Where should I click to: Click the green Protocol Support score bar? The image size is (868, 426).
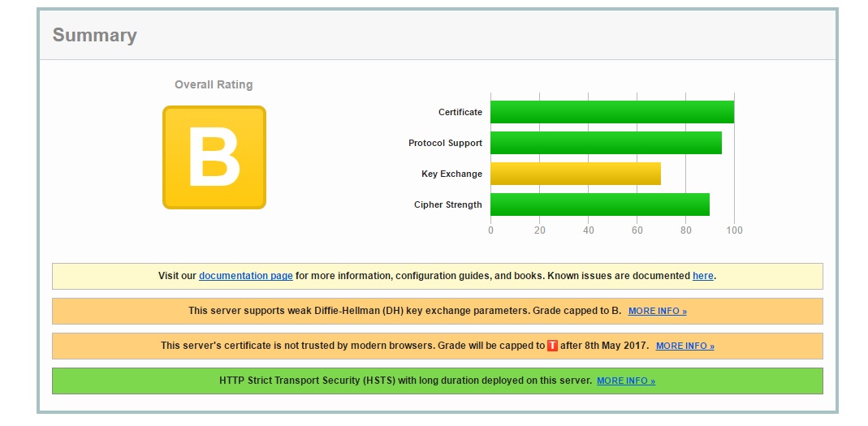click(x=607, y=143)
